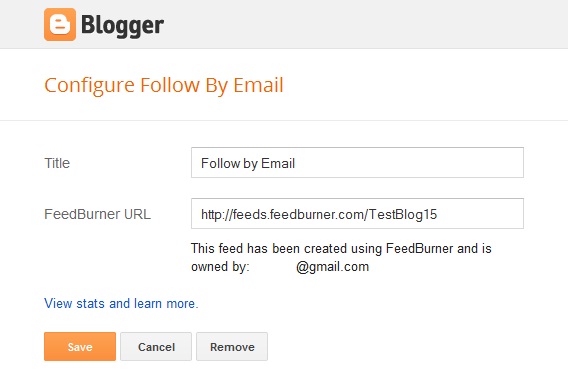Click the word "FeedBurner" in description
This screenshot has height=380, width=568.
(x=419, y=249)
